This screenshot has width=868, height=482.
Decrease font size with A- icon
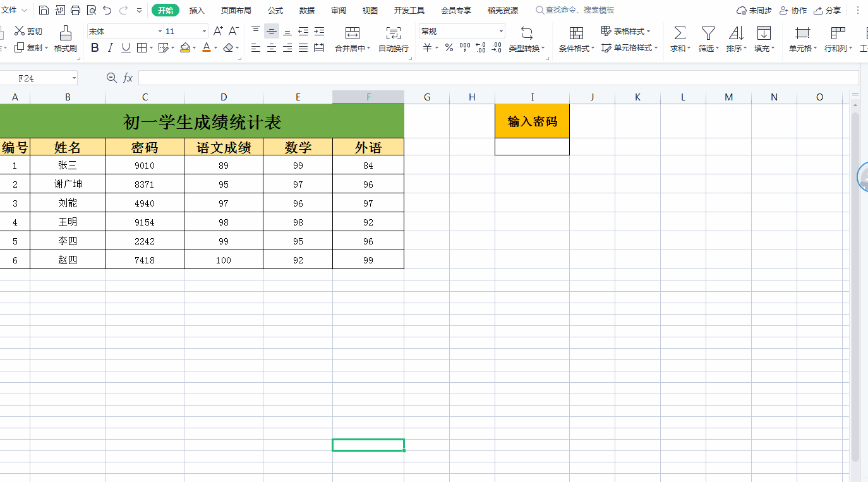[x=233, y=31]
